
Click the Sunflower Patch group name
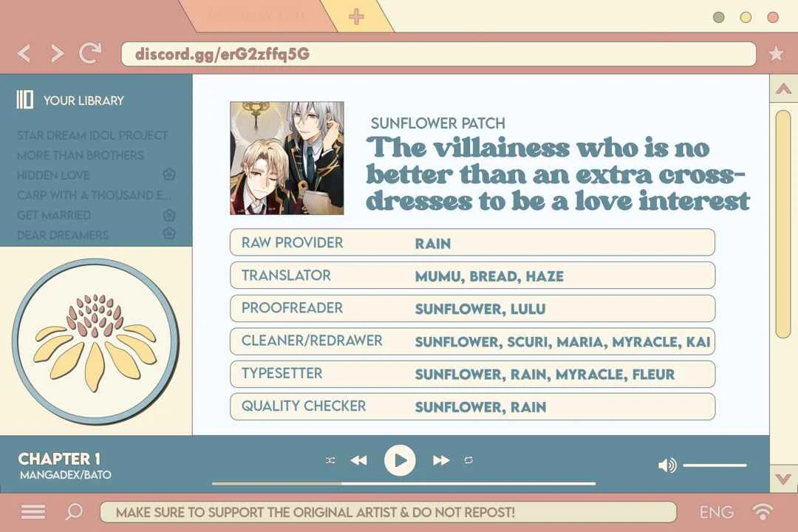437,123
